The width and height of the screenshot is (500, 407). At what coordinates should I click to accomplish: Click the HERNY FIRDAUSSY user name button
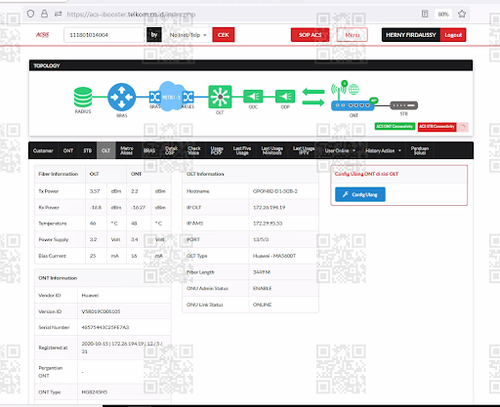411,35
